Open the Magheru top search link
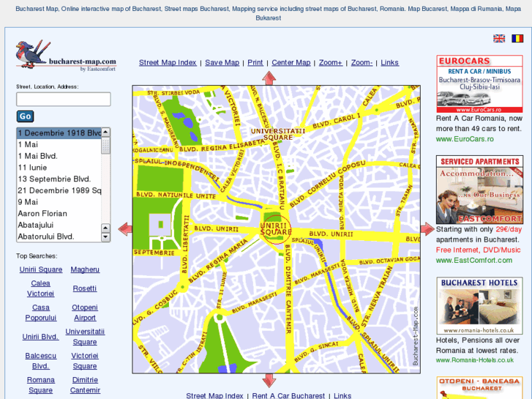Image resolution: width=532 pixels, height=399 pixels. 85,269
